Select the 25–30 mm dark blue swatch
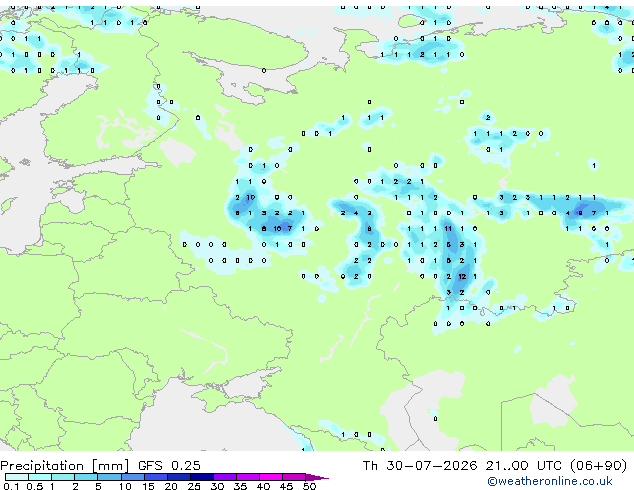Screen dimensions: 634x490 pos(201,477)
